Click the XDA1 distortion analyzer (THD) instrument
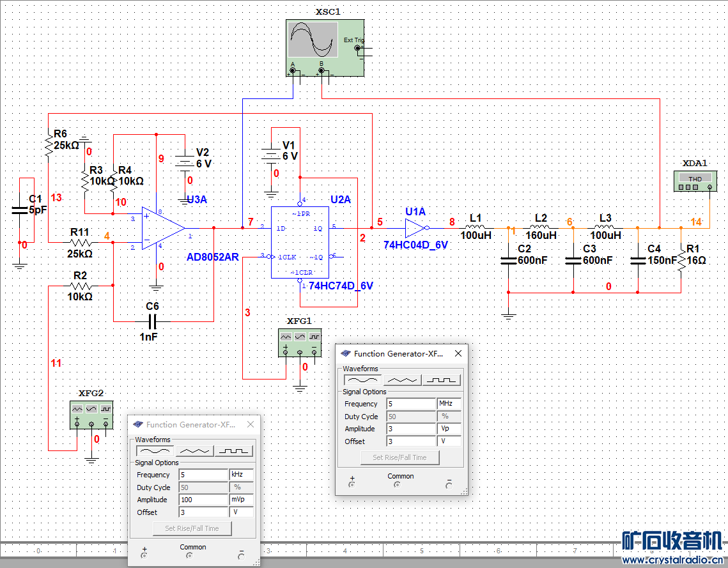728x568 pixels. [x=695, y=181]
